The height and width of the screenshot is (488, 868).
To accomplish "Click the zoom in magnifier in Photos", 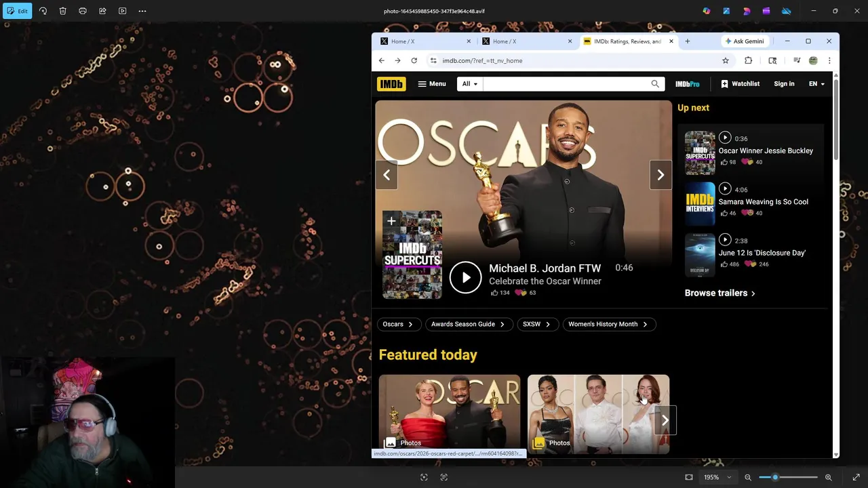I will (828, 477).
